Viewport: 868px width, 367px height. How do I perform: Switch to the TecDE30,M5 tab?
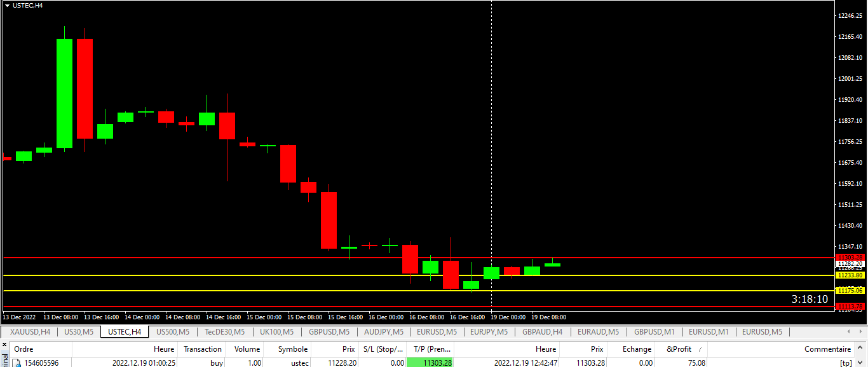(x=224, y=331)
